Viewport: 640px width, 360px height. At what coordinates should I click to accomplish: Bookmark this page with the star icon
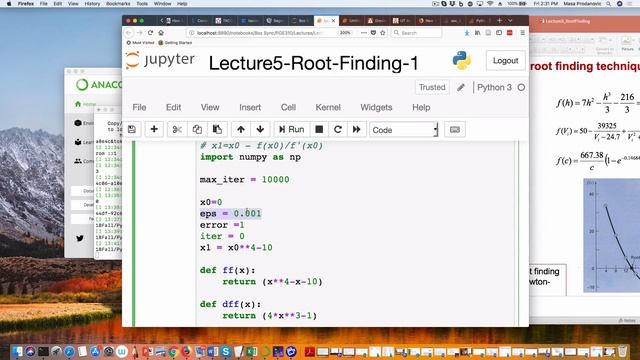tap(382, 33)
